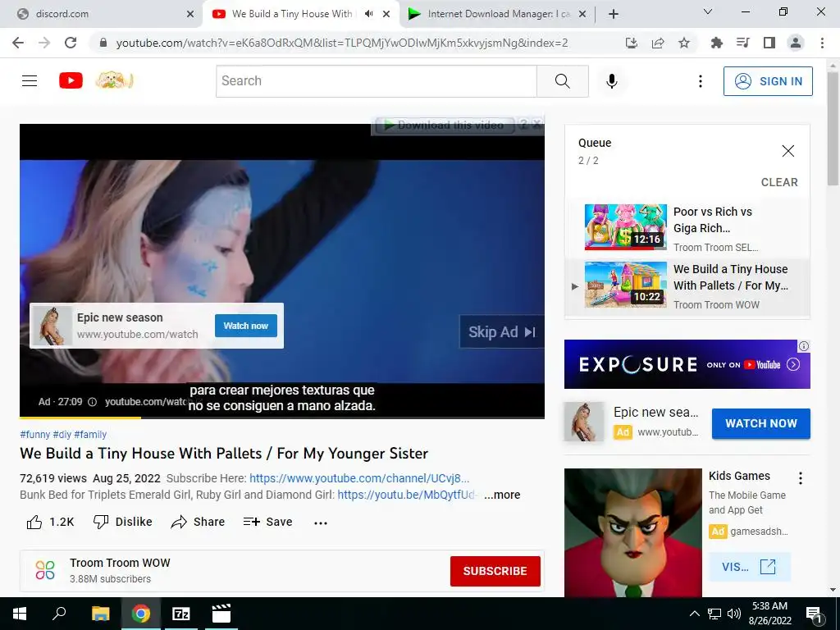Click the VIS... visit site button
The image size is (840, 630).
[749, 567]
